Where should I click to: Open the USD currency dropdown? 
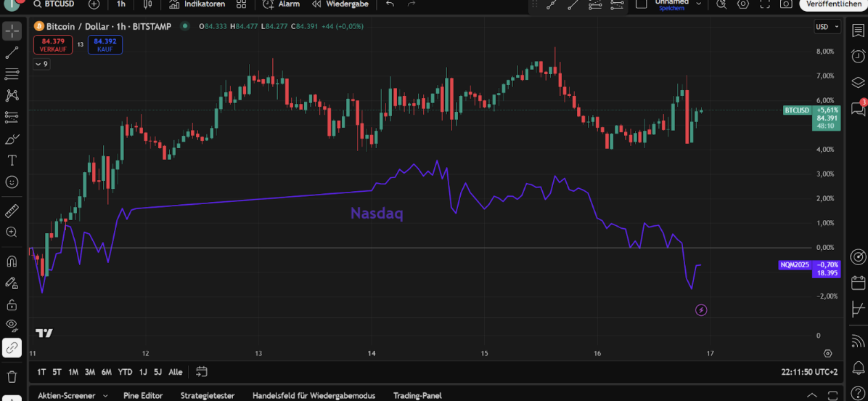click(827, 27)
